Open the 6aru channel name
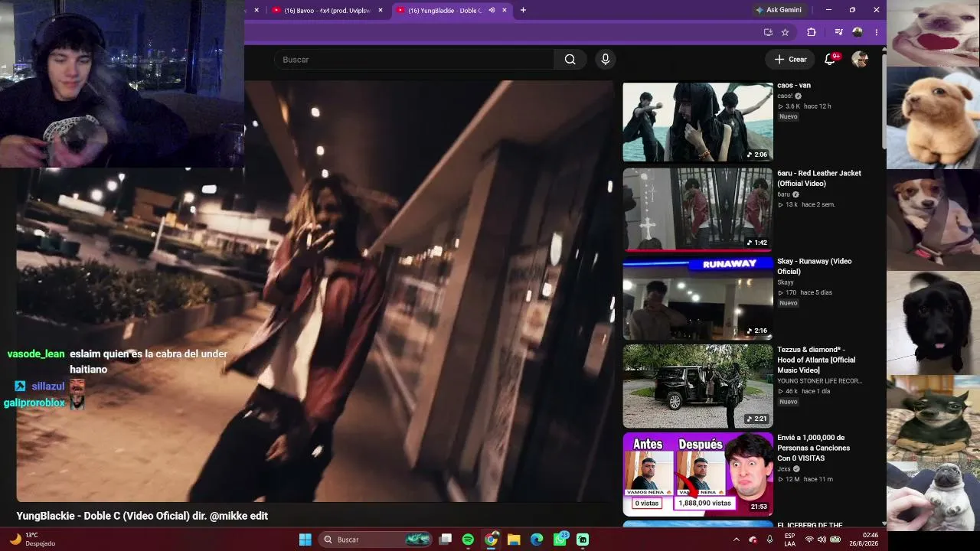The height and width of the screenshot is (551, 980). [783, 194]
